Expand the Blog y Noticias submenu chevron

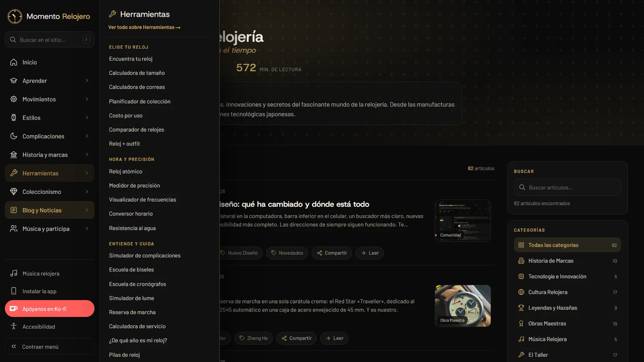87,210
